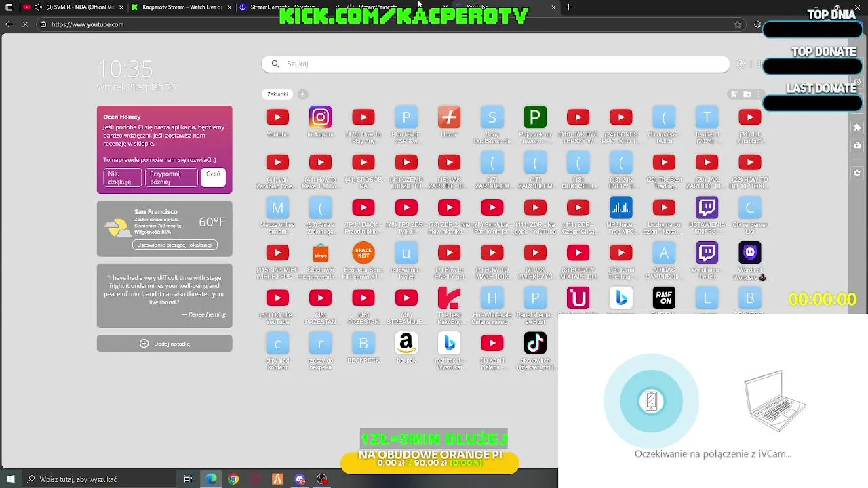Viewport: 868px width, 488px height.
Task: Open Task View on the taskbar
Action: 189,479
